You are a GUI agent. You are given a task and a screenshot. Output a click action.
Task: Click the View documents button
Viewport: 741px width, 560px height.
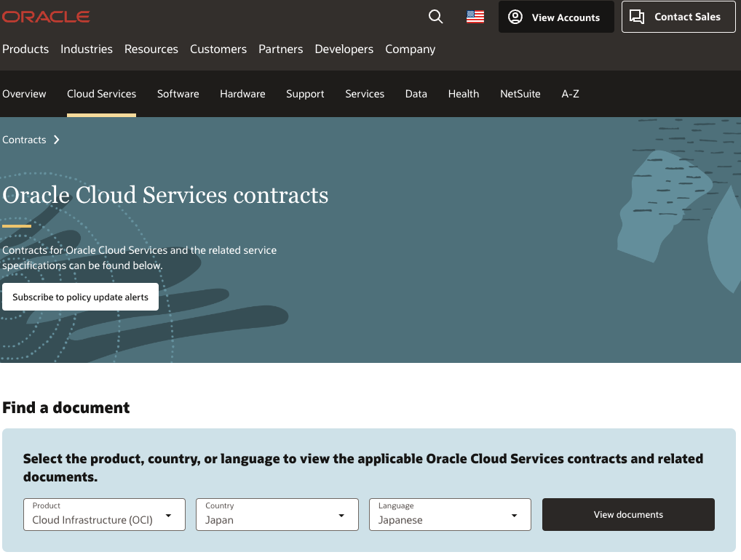coord(628,515)
